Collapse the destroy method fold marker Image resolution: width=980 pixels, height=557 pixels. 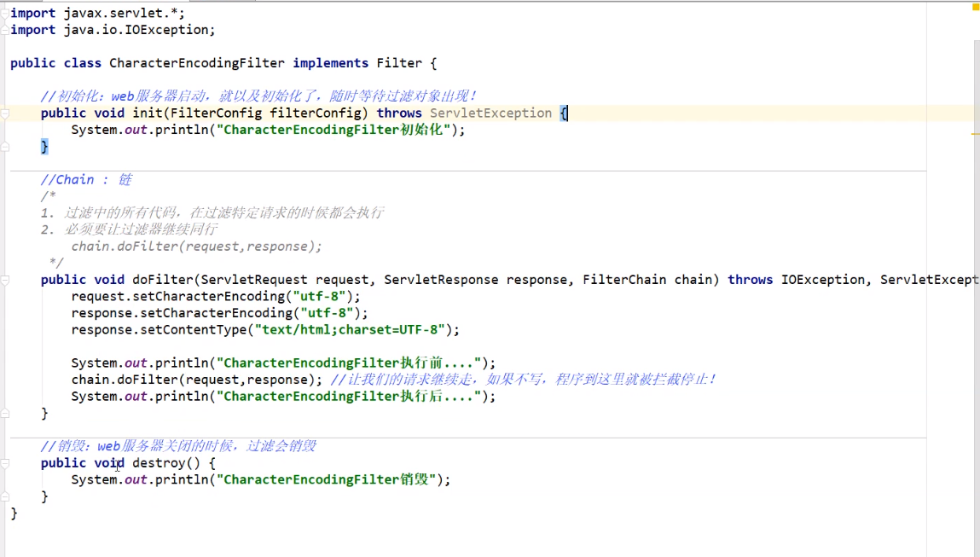4,463
